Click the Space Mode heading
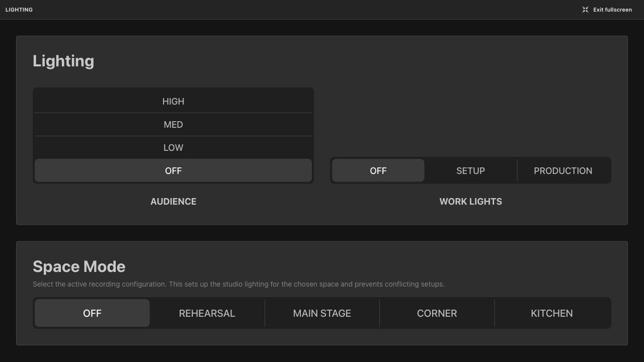This screenshot has width=644, height=362. [79, 266]
